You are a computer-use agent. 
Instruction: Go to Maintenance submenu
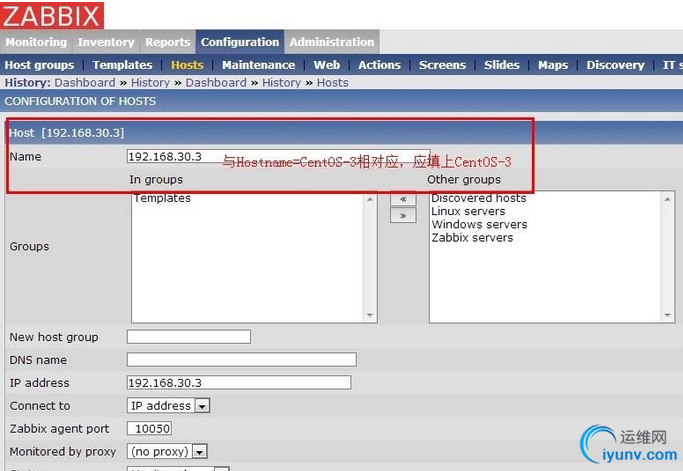click(x=258, y=65)
